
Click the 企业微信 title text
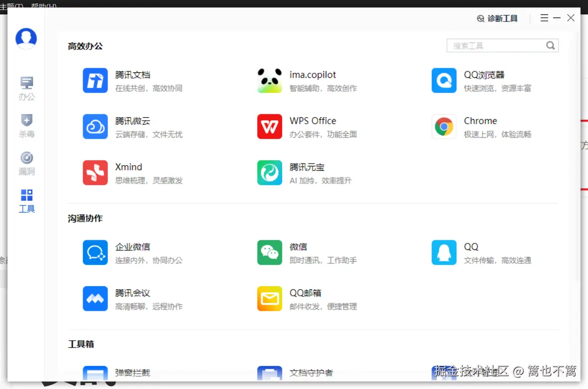(133, 247)
